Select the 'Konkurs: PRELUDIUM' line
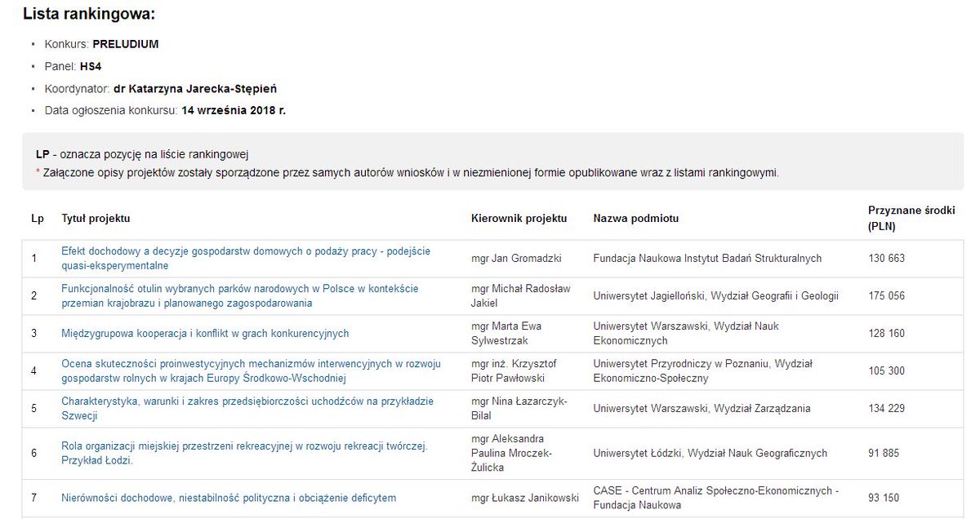The image size is (980, 519). coord(101,44)
